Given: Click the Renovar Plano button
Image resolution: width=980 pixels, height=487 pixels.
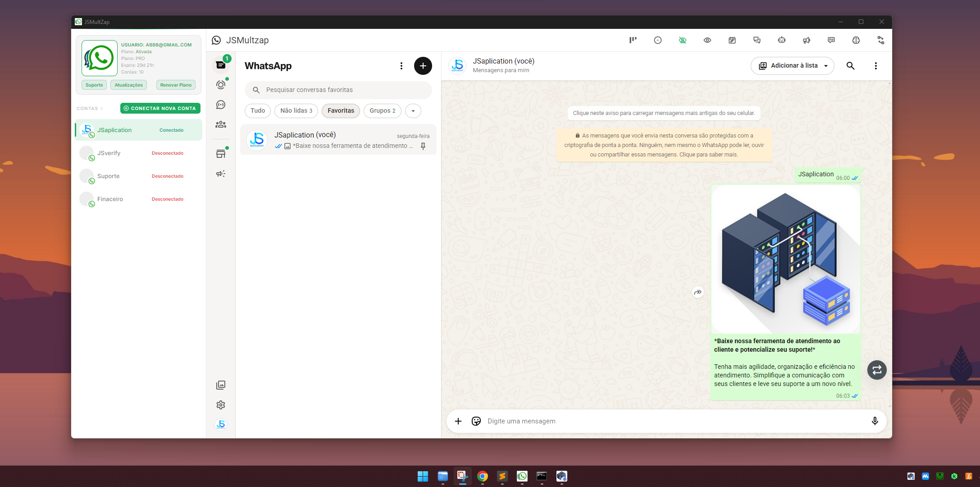Looking at the screenshot, I should tap(176, 85).
